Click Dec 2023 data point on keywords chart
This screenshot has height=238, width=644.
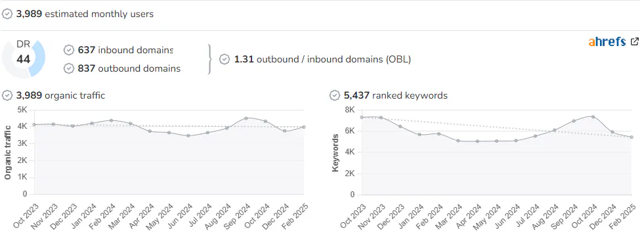400,126
